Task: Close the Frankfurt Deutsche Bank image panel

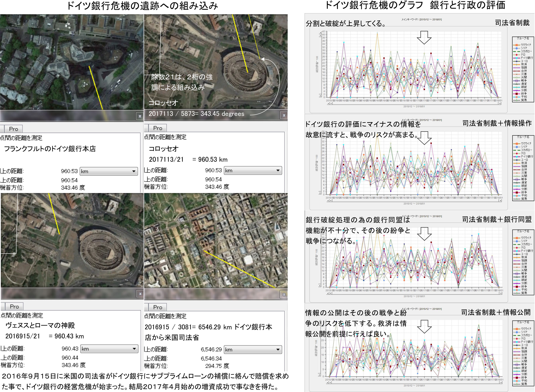Action: 140,116
